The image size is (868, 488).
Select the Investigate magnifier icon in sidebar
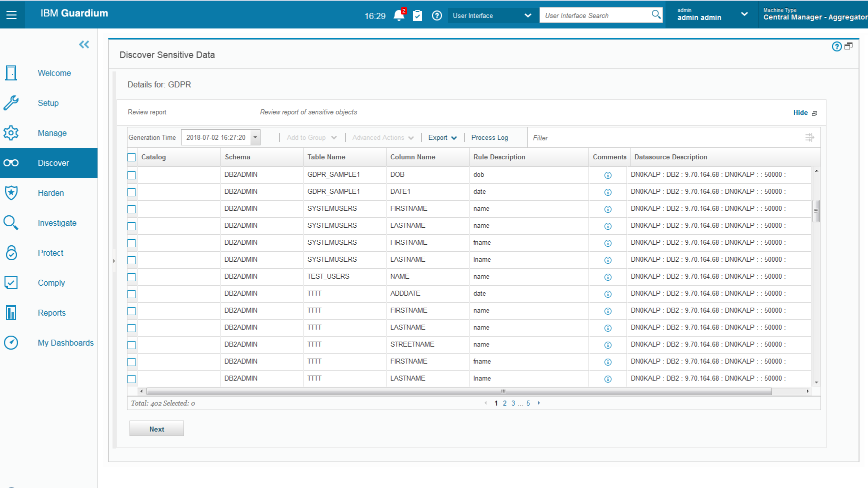[11, 223]
